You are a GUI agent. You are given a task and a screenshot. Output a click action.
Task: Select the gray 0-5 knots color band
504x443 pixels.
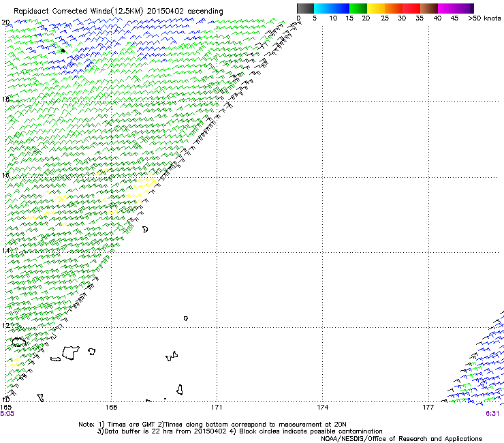coord(306,8)
